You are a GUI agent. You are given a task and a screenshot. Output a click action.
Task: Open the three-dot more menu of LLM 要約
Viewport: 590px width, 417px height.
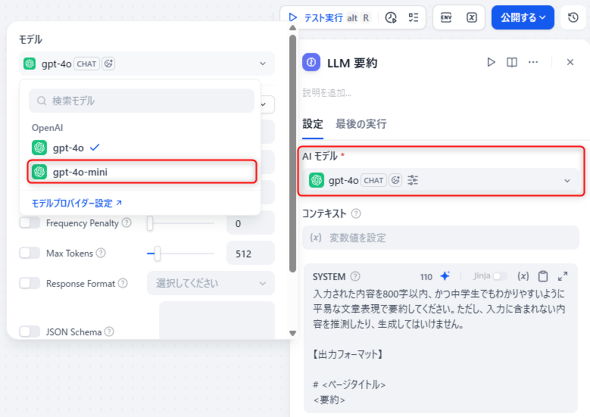pos(533,62)
